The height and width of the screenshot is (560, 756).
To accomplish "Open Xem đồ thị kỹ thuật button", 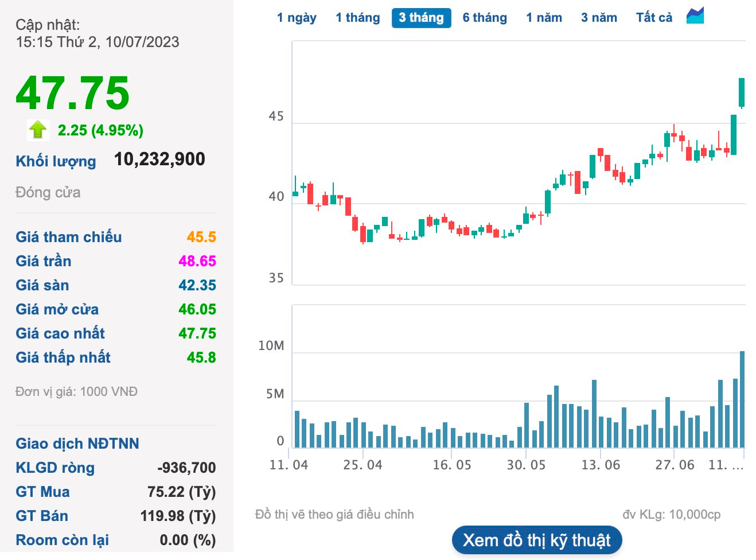I will 537,540.
